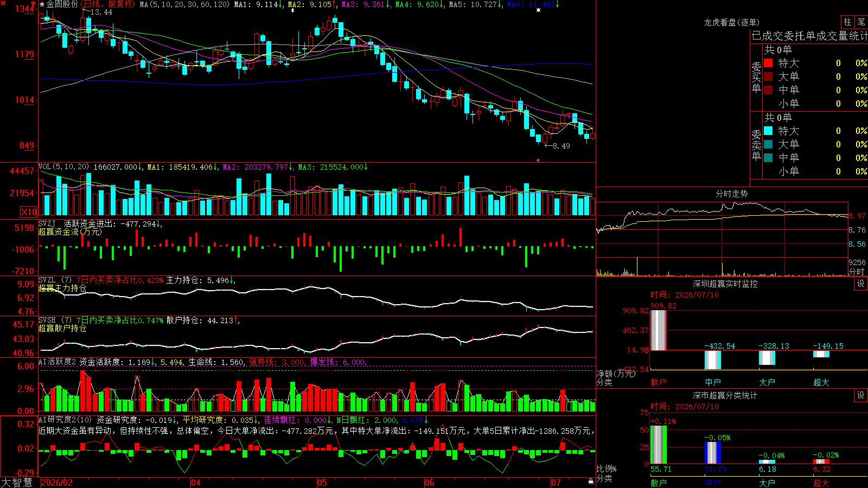Click the AI研究度2(10) indicator label

[x=66, y=420]
